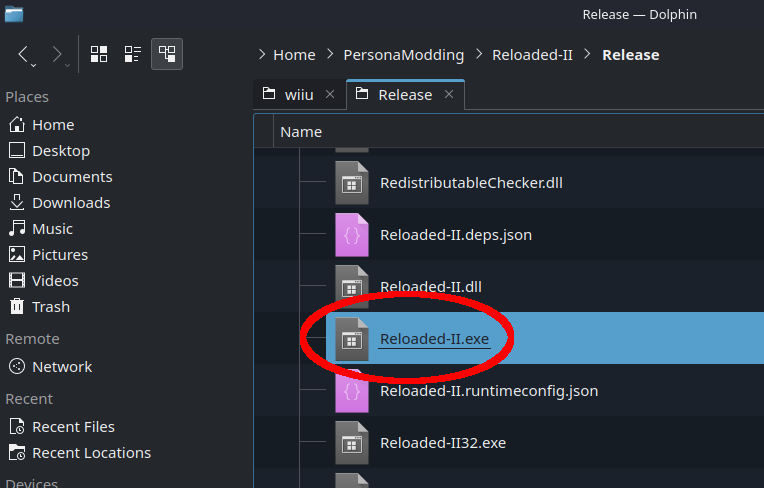Close the wiiu tab
Viewport: 764px width, 488px height.
(x=330, y=94)
